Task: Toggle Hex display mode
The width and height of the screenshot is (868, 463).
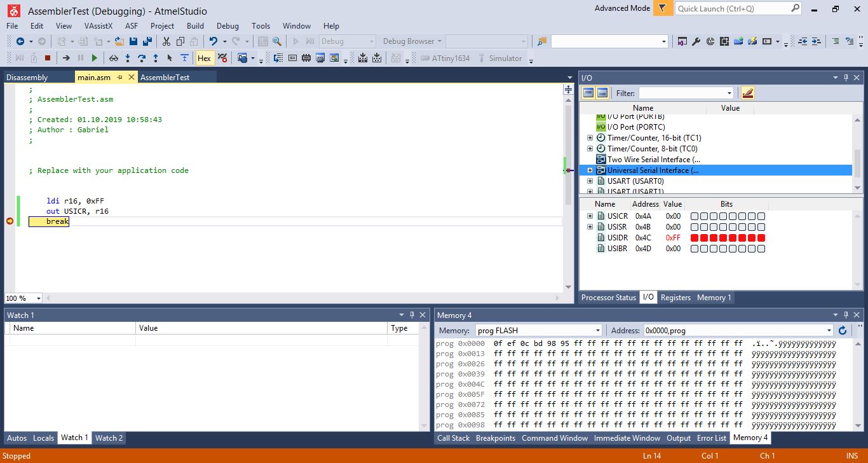Action: (x=204, y=58)
